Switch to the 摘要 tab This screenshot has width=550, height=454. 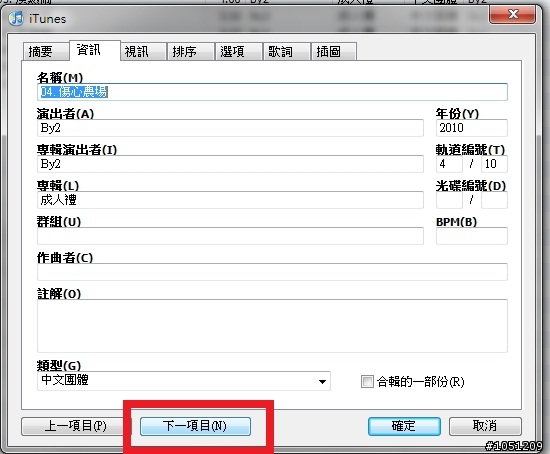coord(45,52)
